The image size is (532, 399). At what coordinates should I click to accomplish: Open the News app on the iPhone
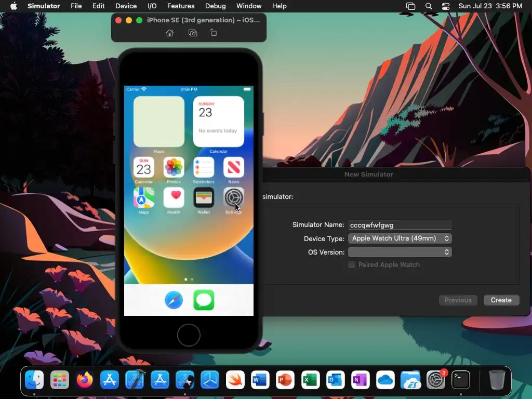click(234, 167)
